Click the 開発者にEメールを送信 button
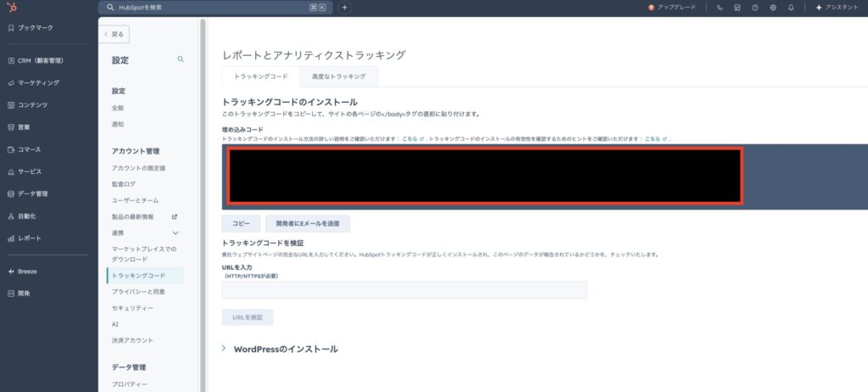The height and width of the screenshot is (392, 868). tap(308, 224)
